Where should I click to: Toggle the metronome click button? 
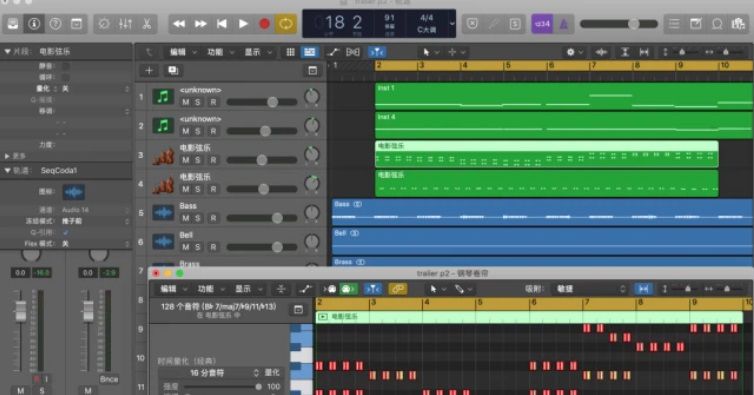[x=564, y=24]
